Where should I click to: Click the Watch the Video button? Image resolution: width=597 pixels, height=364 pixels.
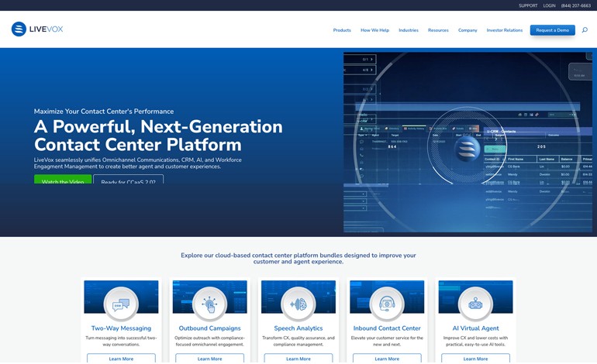click(63, 179)
